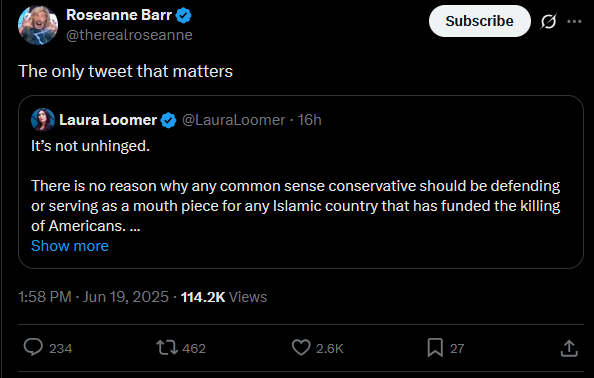Image resolution: width=594 pixels, height=378 pixels.
Task: Open Laura Loomer's avatar thumbnail
Action: coord(43,120)
